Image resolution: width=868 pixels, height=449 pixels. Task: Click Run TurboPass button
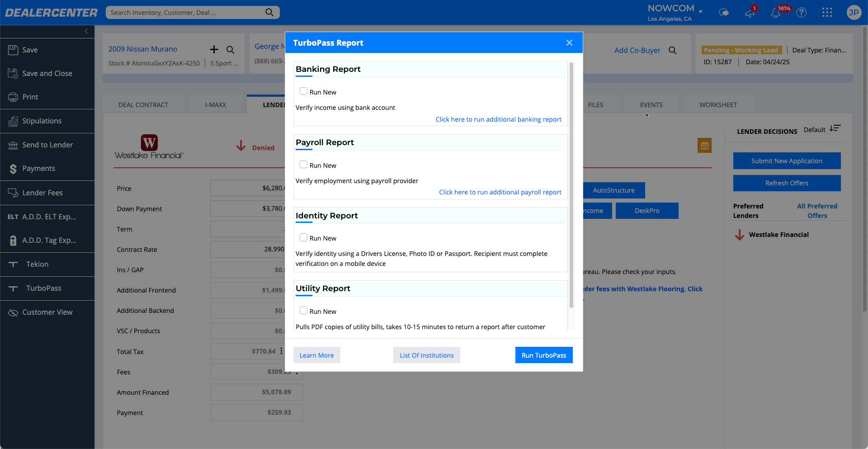pos(544,355)
